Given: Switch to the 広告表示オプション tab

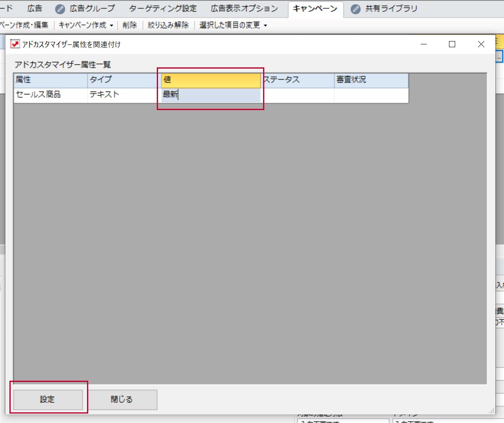Looking at the screenshot, I should coord(244,9).
